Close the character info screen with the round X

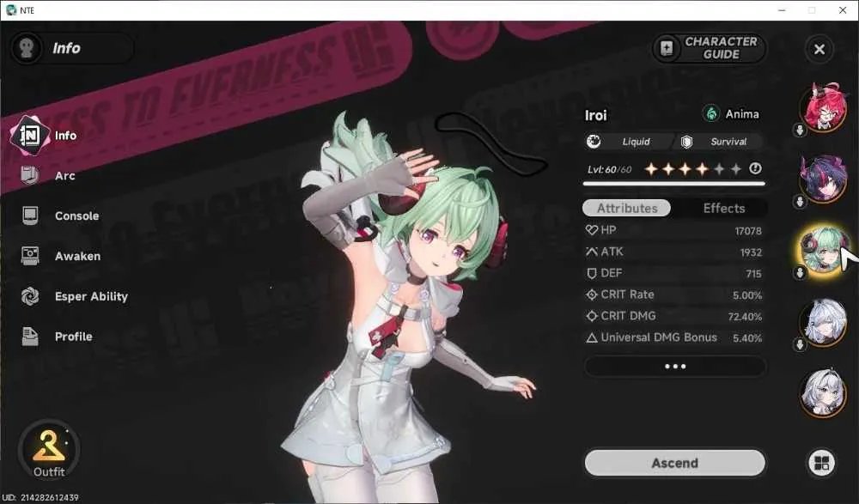pos(819,49)
